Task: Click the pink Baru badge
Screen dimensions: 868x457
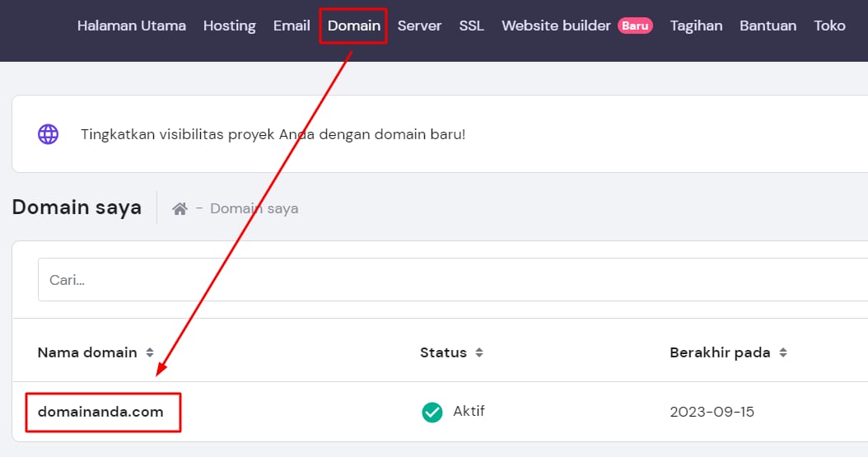Action: pos(635,26)
